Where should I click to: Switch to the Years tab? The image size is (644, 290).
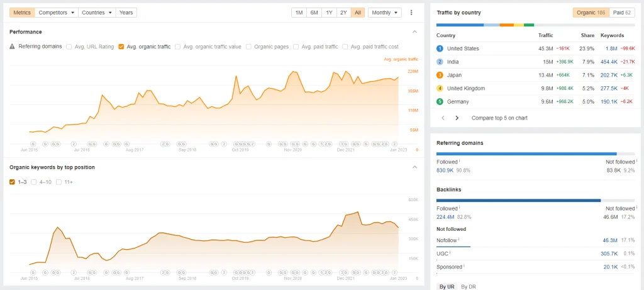coord(126,13)
